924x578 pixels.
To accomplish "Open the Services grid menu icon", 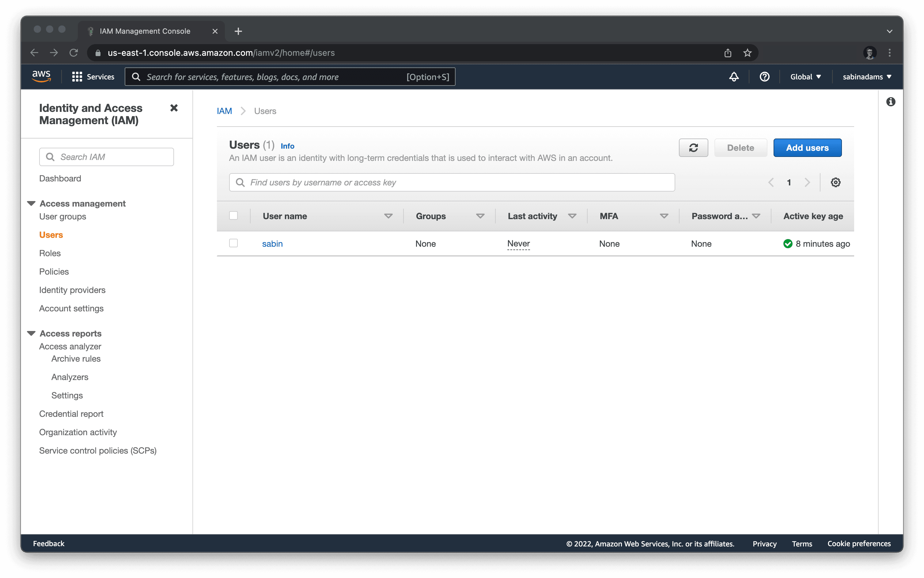I will (x=77, y=77).
